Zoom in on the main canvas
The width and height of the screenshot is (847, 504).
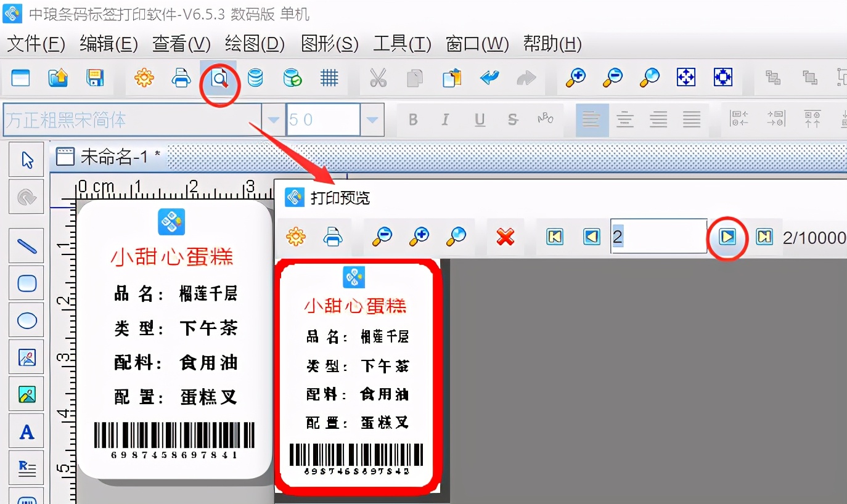576,78
